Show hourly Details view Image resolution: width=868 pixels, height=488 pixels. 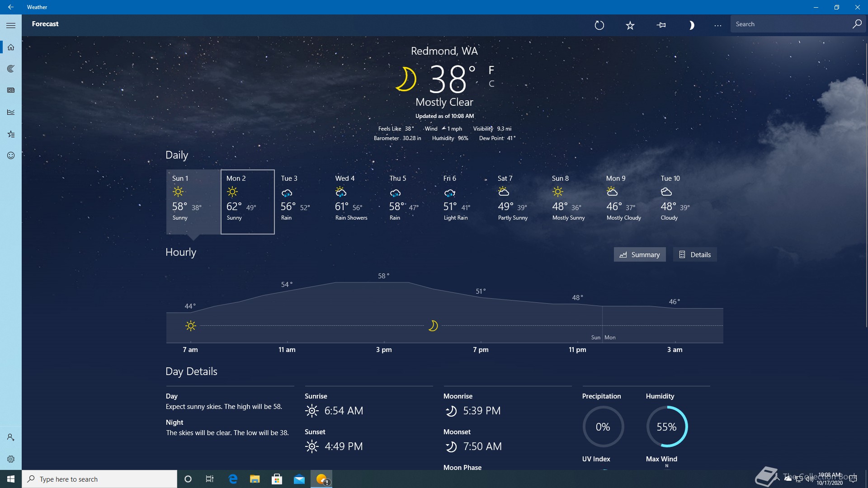pyautogui.click(x=695, y=254)
